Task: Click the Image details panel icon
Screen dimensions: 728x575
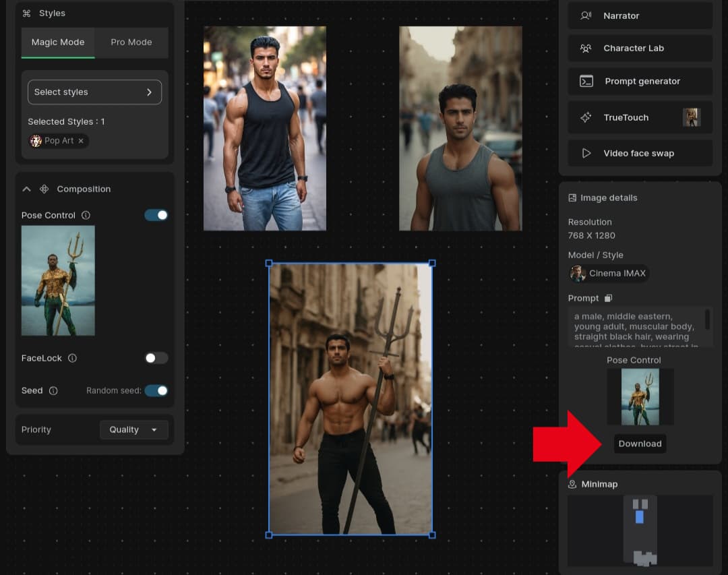Action: 572,198
